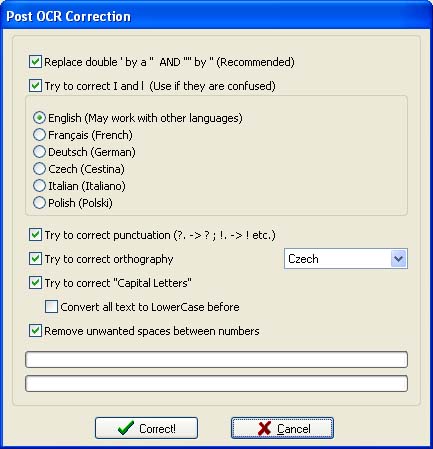Click the Post OCR Correction title bar

216,15
